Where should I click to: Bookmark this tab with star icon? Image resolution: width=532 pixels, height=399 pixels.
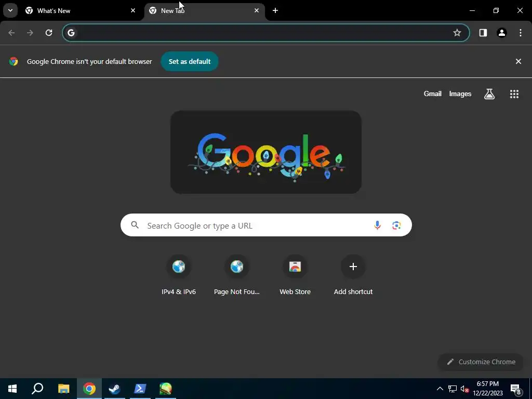point(457,33)
